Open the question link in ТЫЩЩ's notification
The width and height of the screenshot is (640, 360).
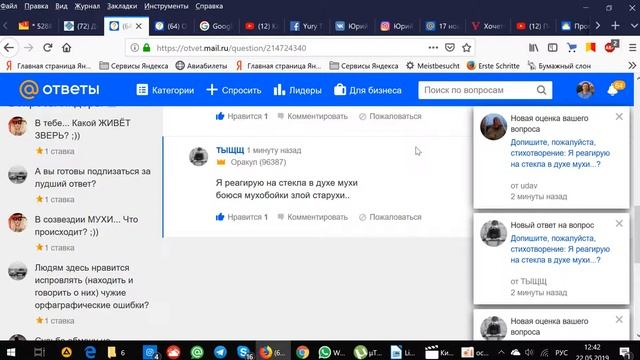pos(560,249)
